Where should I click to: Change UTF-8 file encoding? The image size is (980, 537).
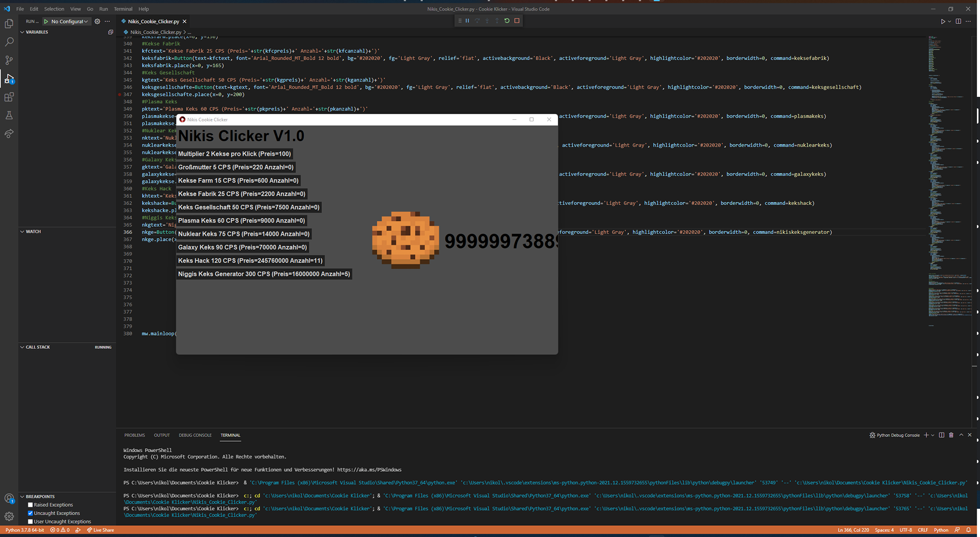[905, 530]
